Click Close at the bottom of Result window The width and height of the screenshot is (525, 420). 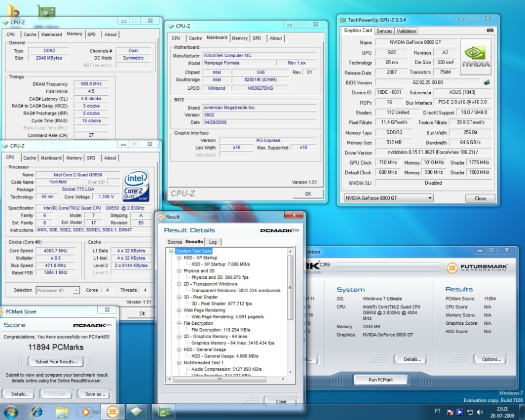point(281,401)
